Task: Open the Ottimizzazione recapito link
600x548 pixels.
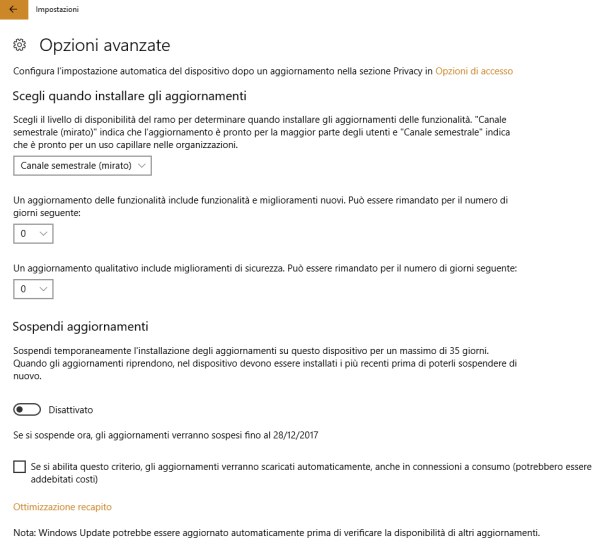Action: pyautogui.click(x=62, y=507)
